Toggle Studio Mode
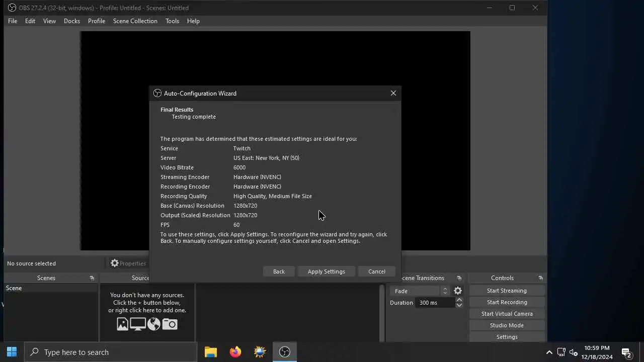Viewport: 644px width, 362px height. (507, 325)
